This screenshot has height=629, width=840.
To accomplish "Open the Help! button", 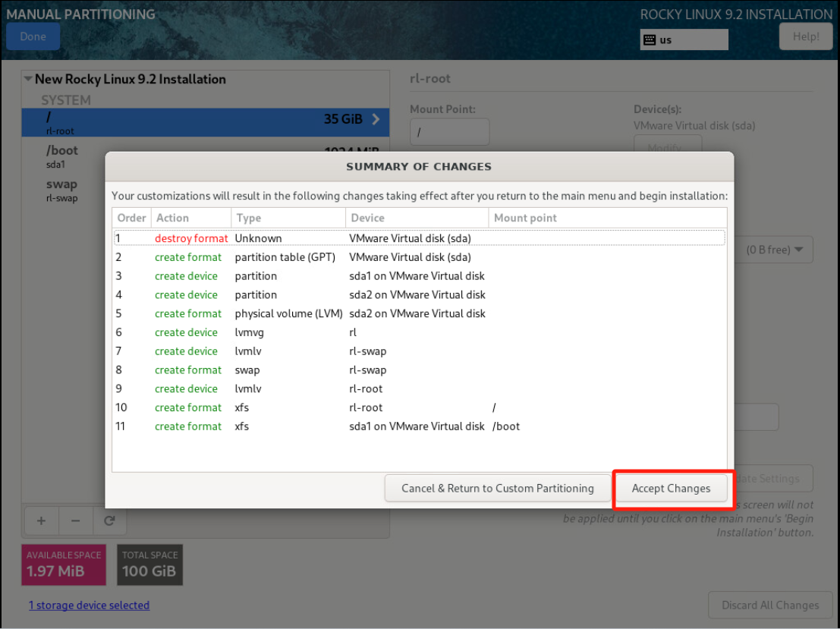I will click(x=806, y=36).
